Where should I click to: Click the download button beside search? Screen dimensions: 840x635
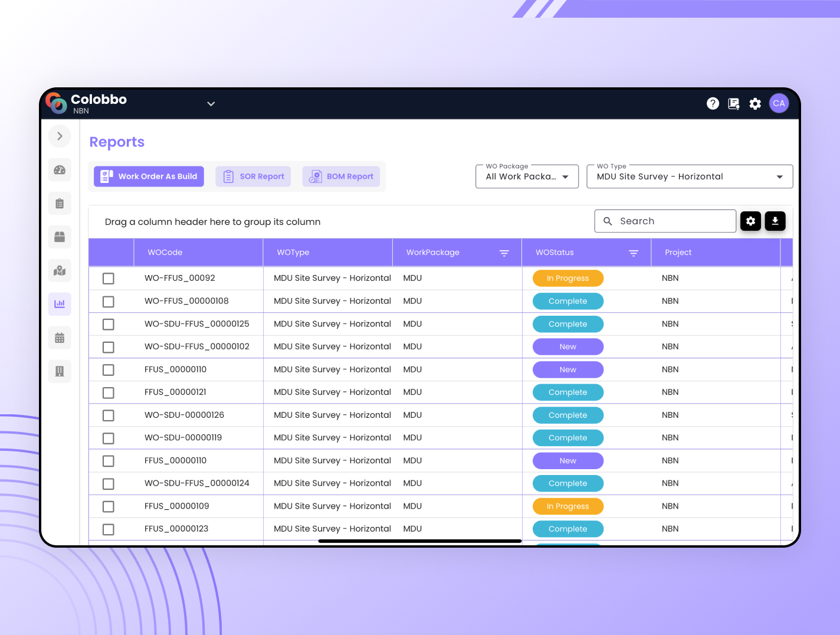coord(775,221)
